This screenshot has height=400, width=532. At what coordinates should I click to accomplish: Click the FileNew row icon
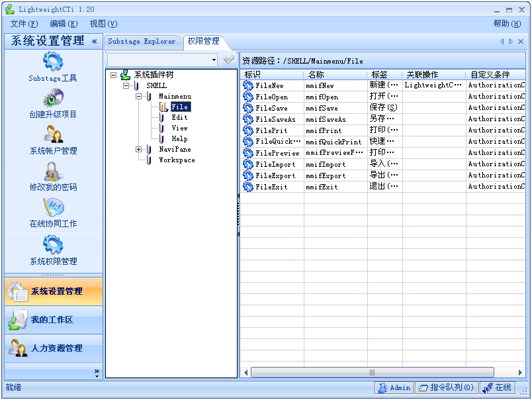(248, 85)
